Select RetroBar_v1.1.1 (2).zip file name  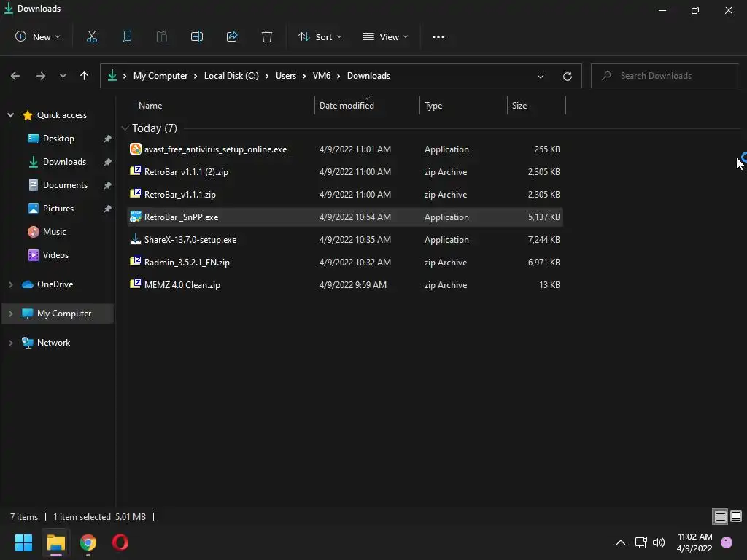186,172
